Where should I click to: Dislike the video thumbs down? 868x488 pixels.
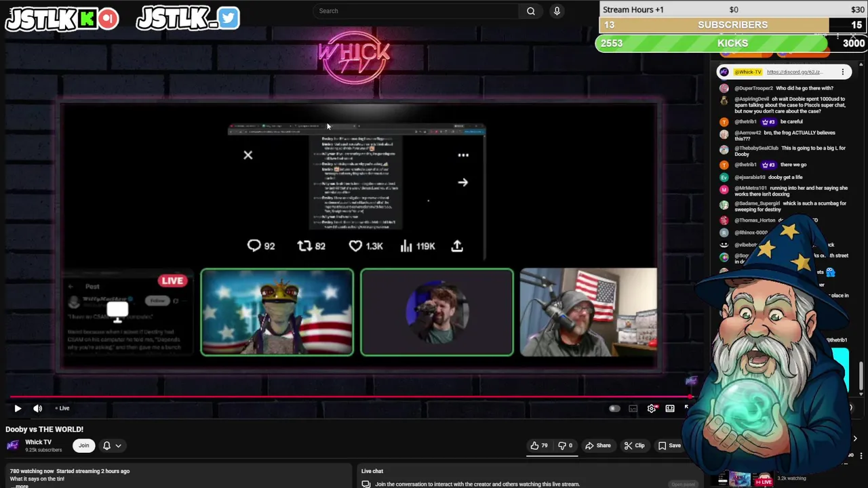(x=566, y=445)
